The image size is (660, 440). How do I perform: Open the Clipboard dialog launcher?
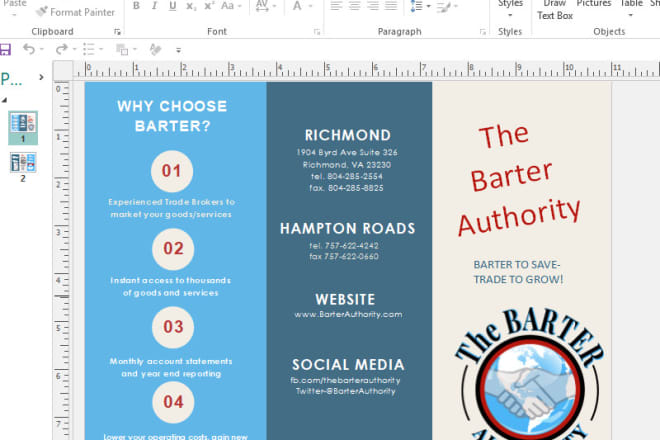[117, 32]
